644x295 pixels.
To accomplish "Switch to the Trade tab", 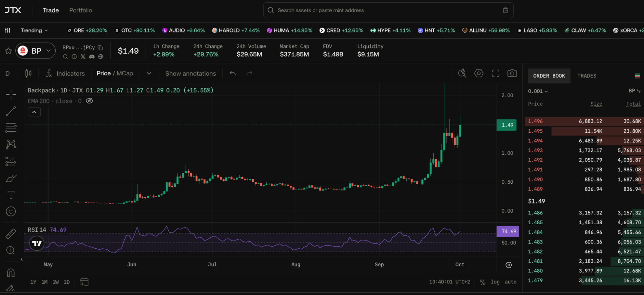I will tap(51, 10).
